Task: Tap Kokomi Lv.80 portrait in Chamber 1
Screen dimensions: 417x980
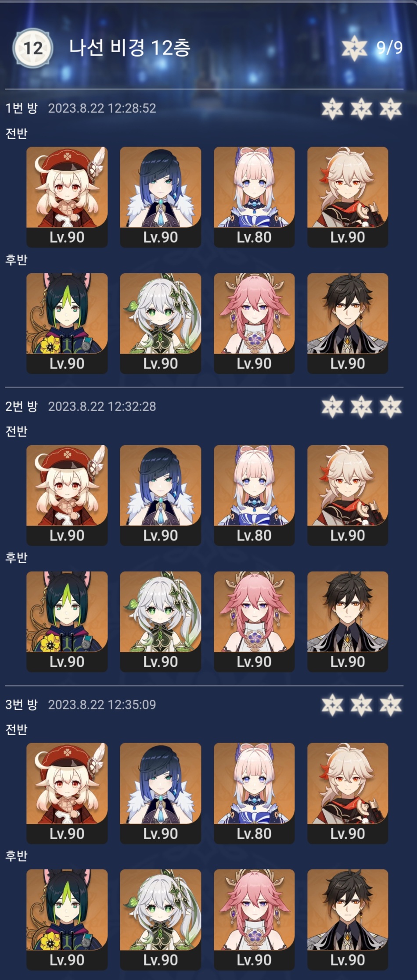Action: [x=254, y=197]
